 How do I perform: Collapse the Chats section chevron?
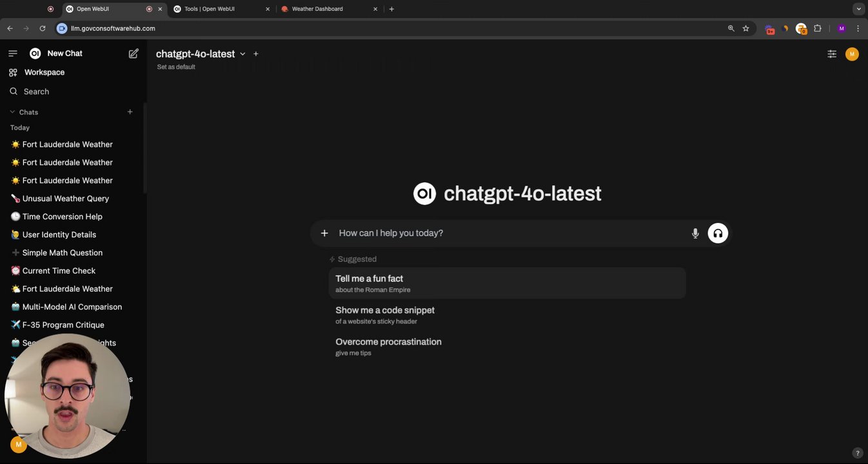12,112
